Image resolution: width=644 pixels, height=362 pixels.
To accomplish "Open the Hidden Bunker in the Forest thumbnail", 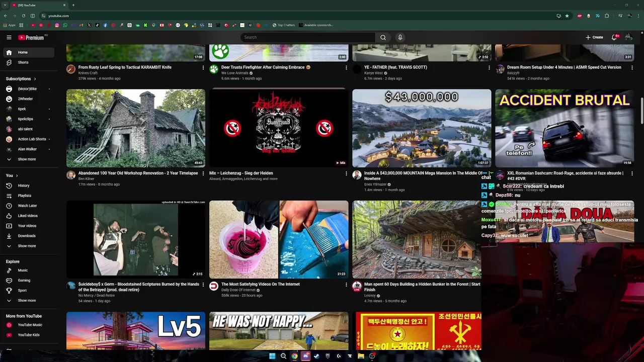I will coord(417,239).
